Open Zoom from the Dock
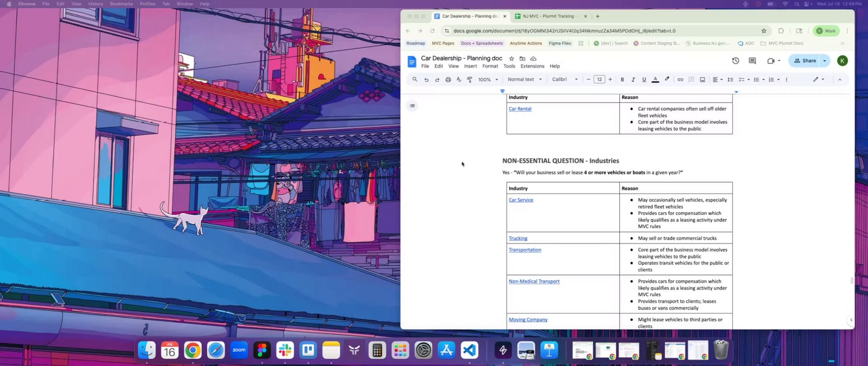Screen dimensions: 868x366 pos(239,350)
